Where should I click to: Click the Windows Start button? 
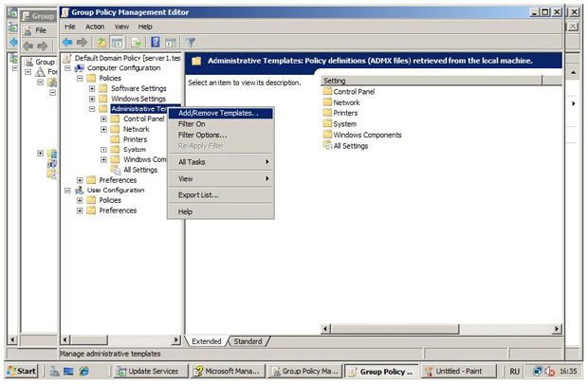[21, 371]
